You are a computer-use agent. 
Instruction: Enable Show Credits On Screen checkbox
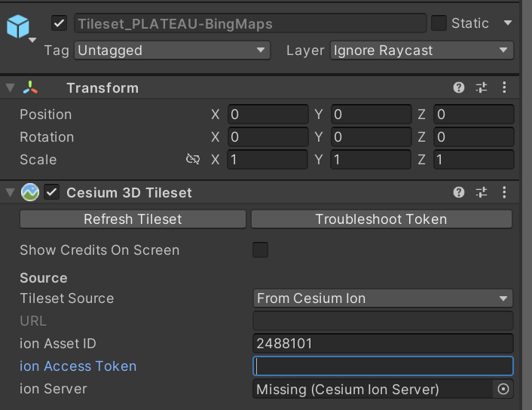(x=260, y=250)
